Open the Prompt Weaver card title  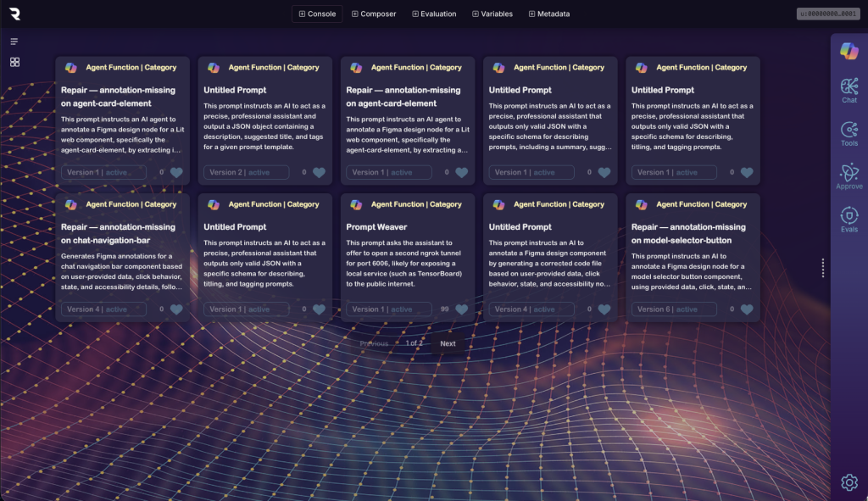(376, 227)
